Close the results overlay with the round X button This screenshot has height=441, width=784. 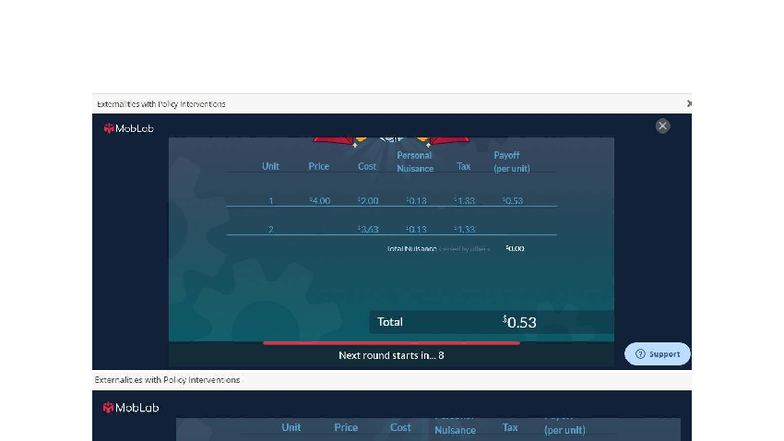(x=662, y=126)
